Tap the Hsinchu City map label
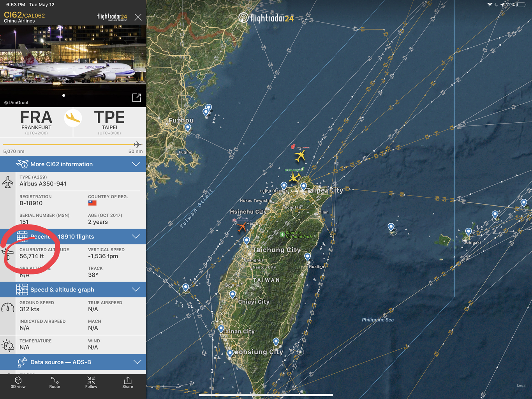This screenshot has width=532, height=399. coord(248,212)
